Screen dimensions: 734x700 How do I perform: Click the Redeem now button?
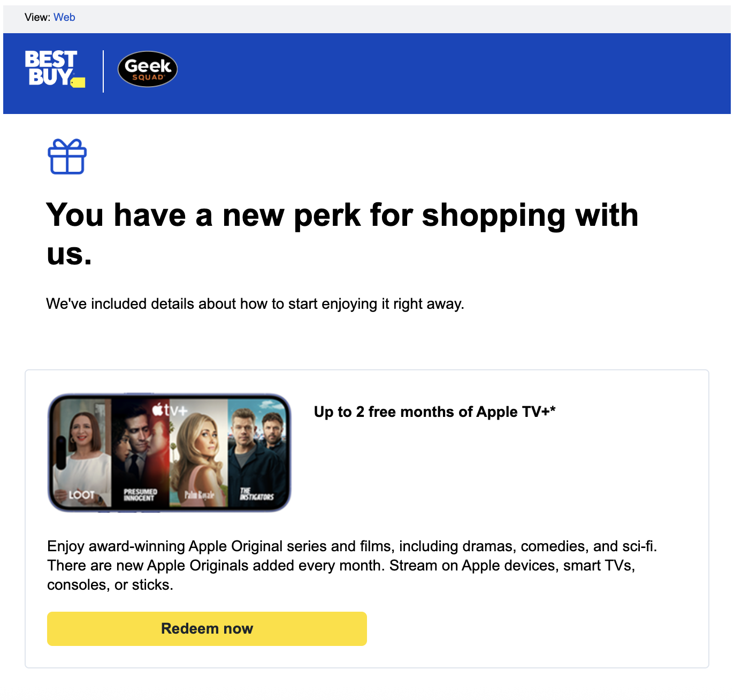point(207,628)
